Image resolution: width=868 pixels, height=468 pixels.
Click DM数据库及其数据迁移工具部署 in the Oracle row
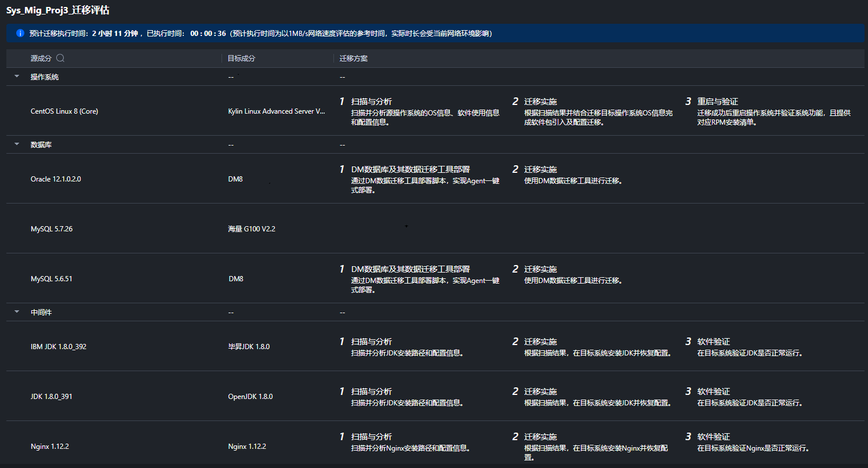411,169
